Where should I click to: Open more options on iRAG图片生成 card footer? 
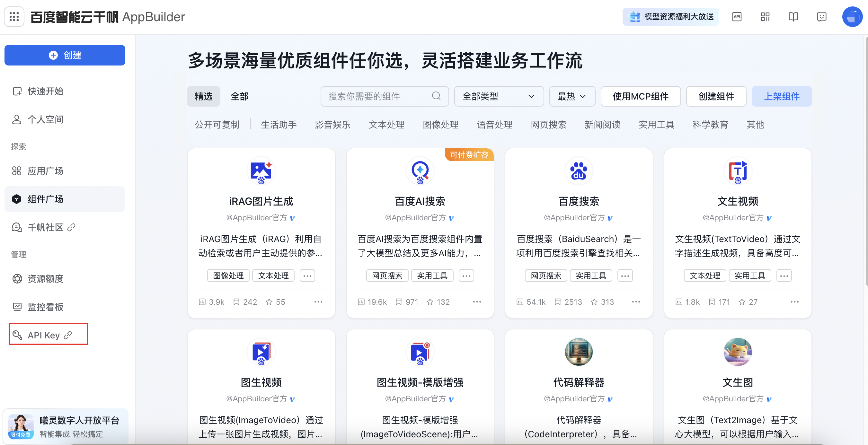[318, 302]
